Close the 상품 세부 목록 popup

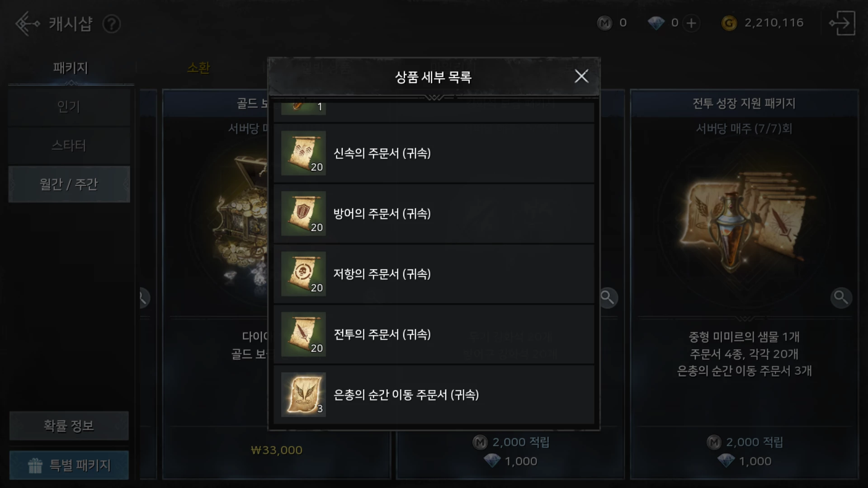(581, 76)
